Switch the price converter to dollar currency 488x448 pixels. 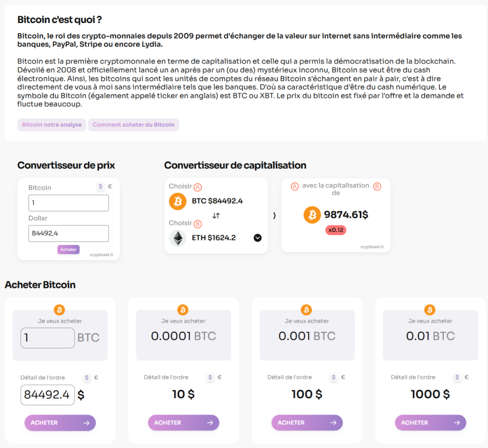[101, 187]
